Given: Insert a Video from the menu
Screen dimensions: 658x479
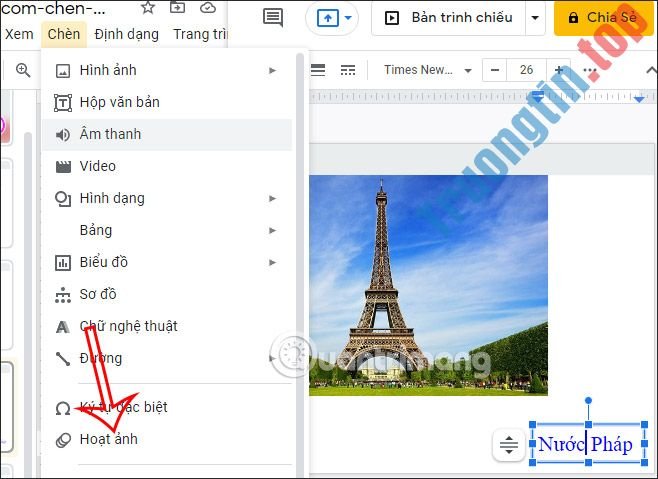Looking at the screenshot, I should [167, 166].
